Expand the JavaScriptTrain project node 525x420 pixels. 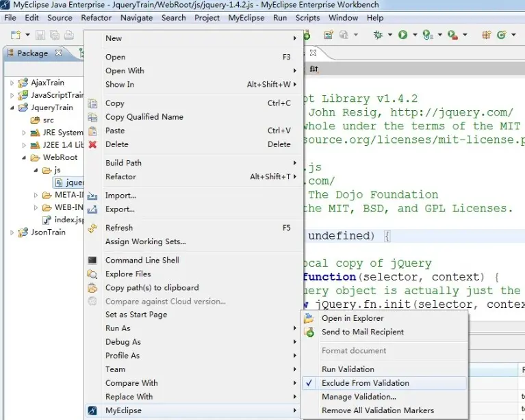[12, 95]
